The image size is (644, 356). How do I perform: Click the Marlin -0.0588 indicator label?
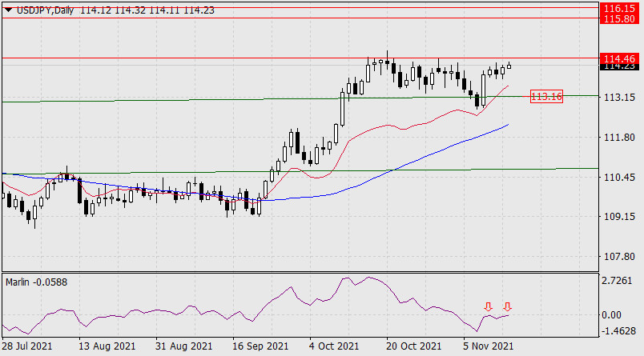tap(37, 282)
